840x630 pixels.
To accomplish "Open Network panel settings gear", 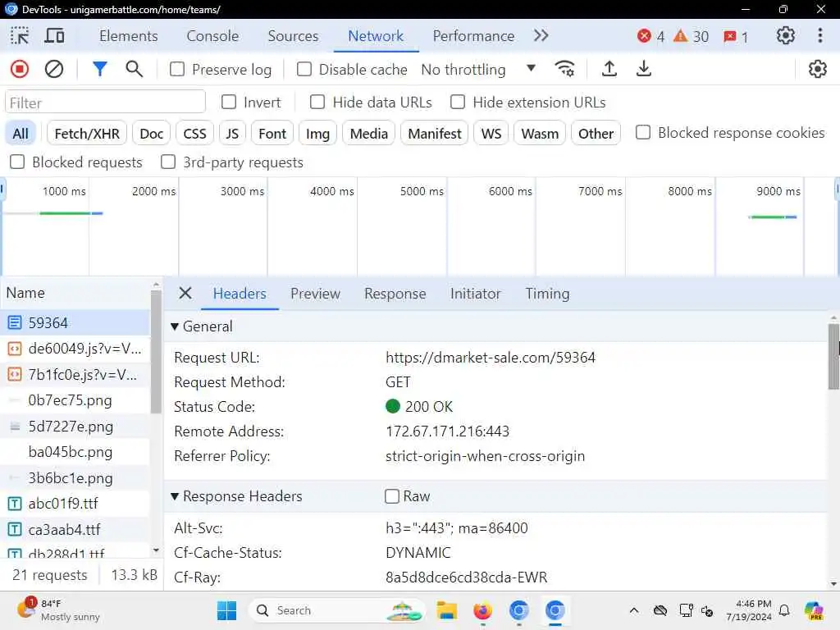I will [x=818, y=69].
